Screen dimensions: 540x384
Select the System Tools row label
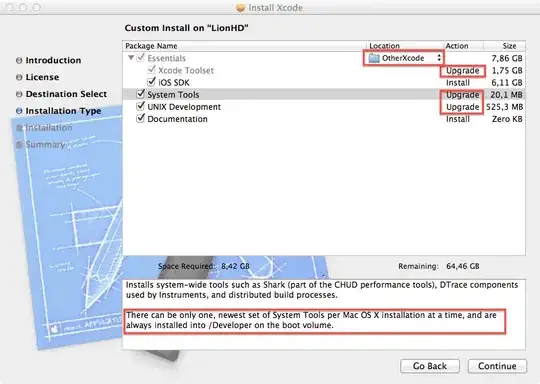click(x=173, y=95)
